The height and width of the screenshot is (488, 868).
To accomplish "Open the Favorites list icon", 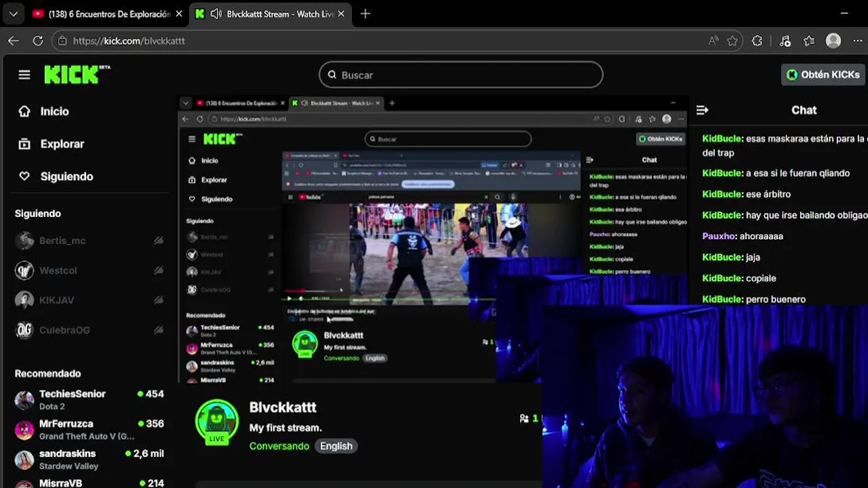I will point(809,41).
